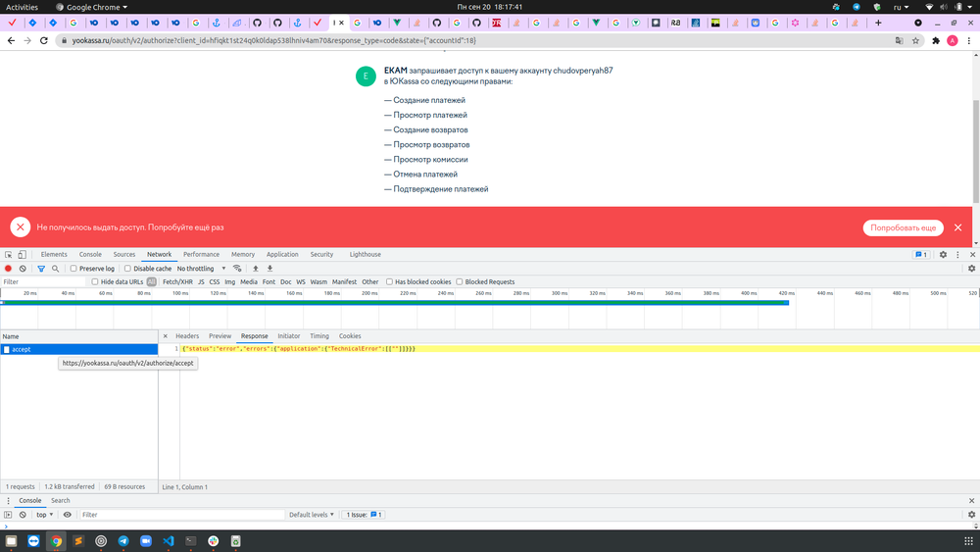Reload the page in Chrome
Screen dimensions: 980x552
click(44, 40)
